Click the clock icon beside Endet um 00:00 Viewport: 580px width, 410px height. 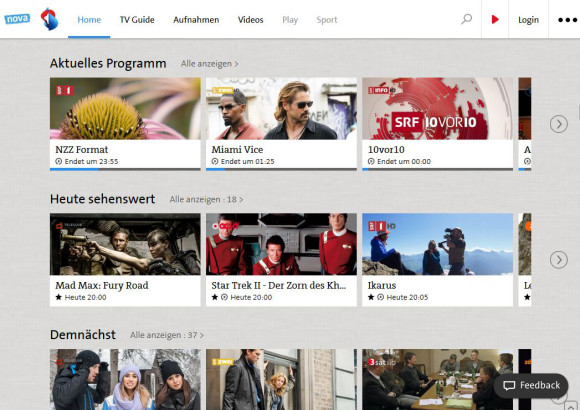[x=371, y=161]
